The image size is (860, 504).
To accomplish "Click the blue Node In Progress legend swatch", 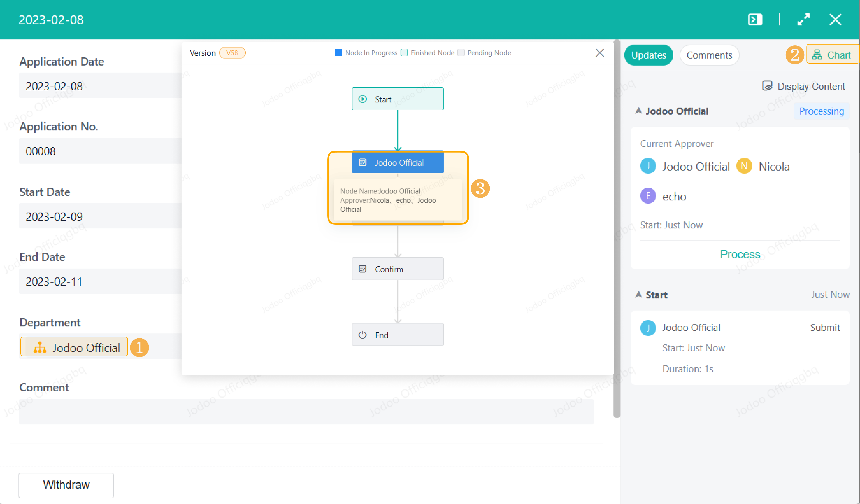I will click(338, 52).
